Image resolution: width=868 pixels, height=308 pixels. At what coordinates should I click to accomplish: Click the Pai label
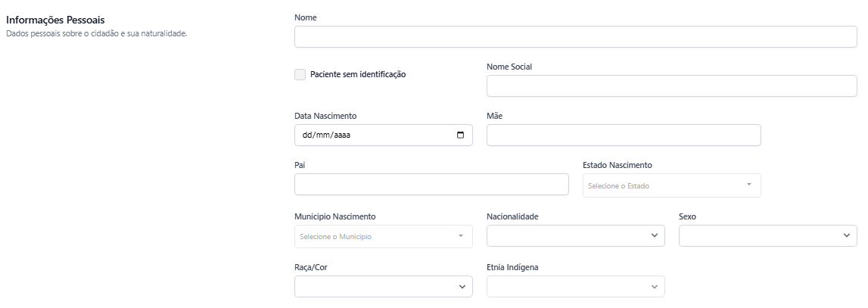point(300,165)
